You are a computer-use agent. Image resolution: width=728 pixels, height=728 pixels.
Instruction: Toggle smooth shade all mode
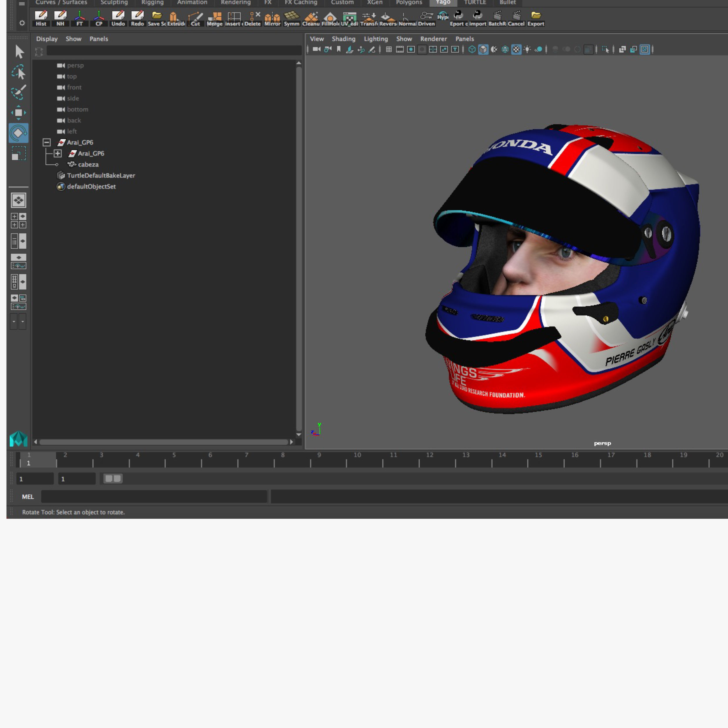click(483, 50)
